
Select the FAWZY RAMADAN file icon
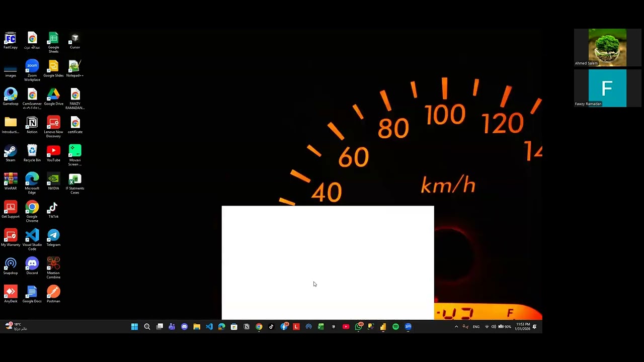point(75,99)
